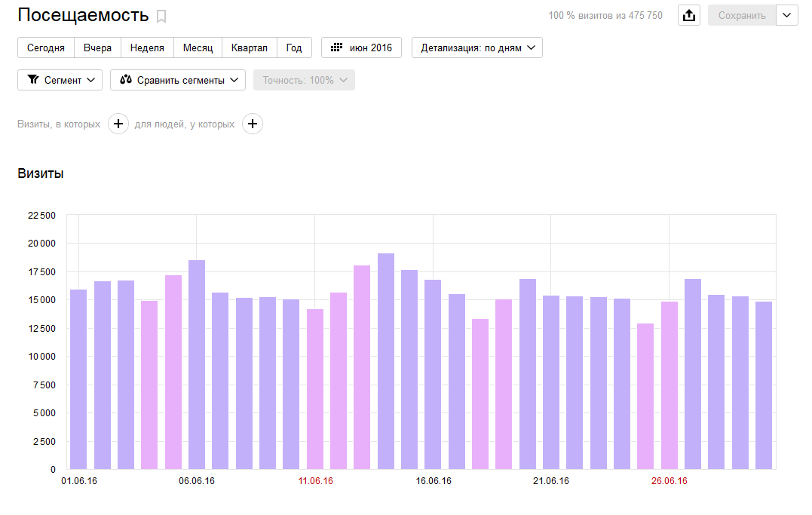
Task: Click the drops icon on Сравнить сегменты
Action: 126,80
